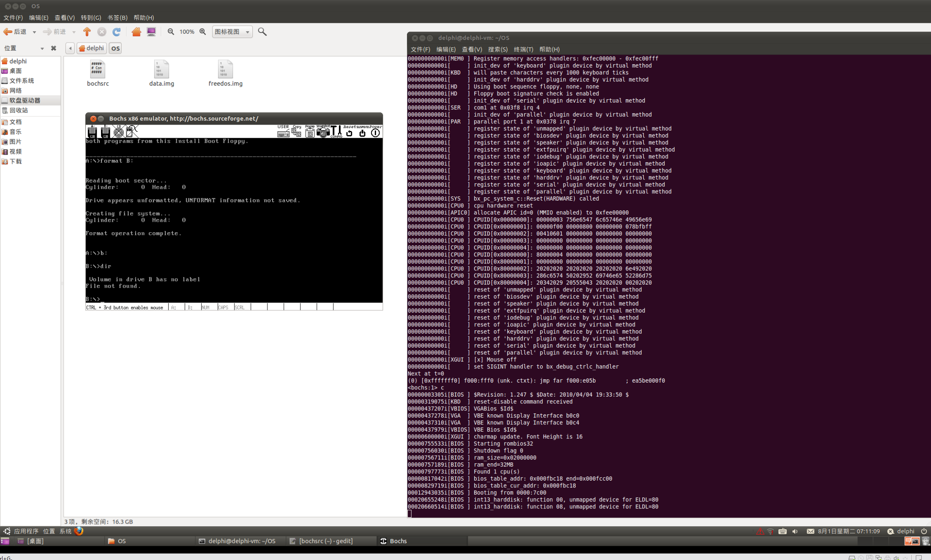Toggle the Bochs CD-ROM drive icon

[x=119, y=132]
